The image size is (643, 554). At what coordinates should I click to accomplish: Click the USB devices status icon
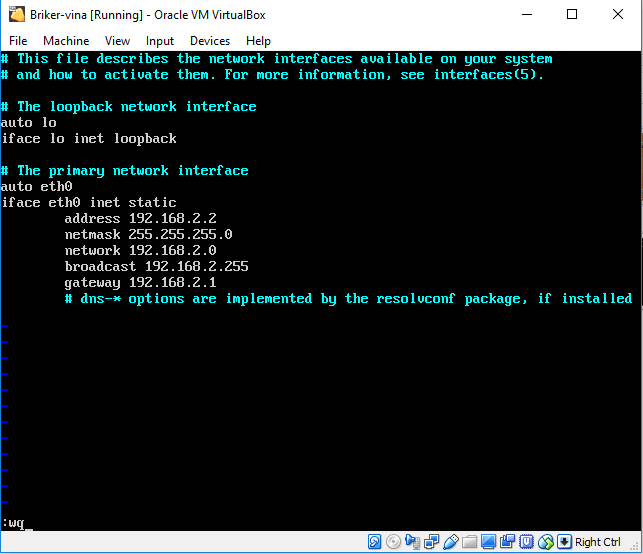pyautogui.click(x=451, y=542)
